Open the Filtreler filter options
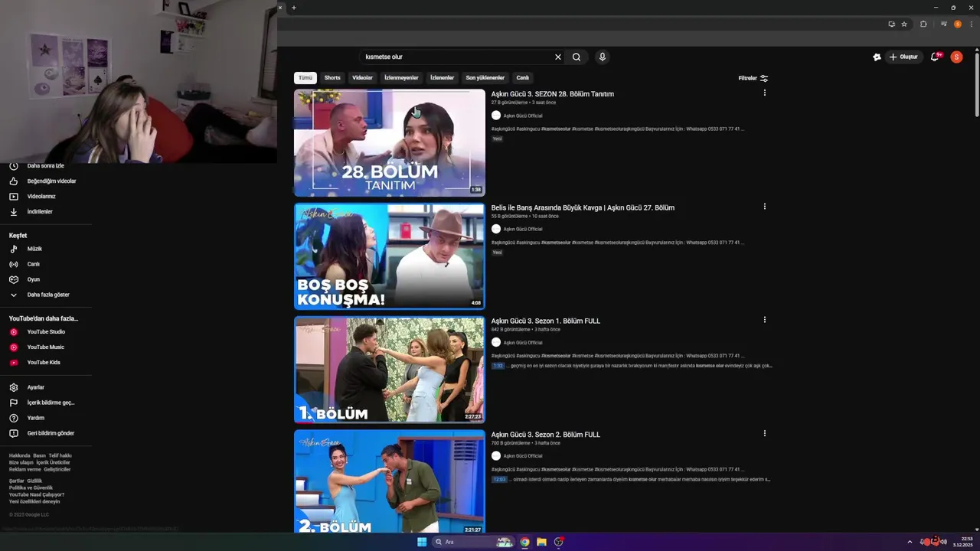This screenshot has width=980, height=551. click(x=753, y=78)
